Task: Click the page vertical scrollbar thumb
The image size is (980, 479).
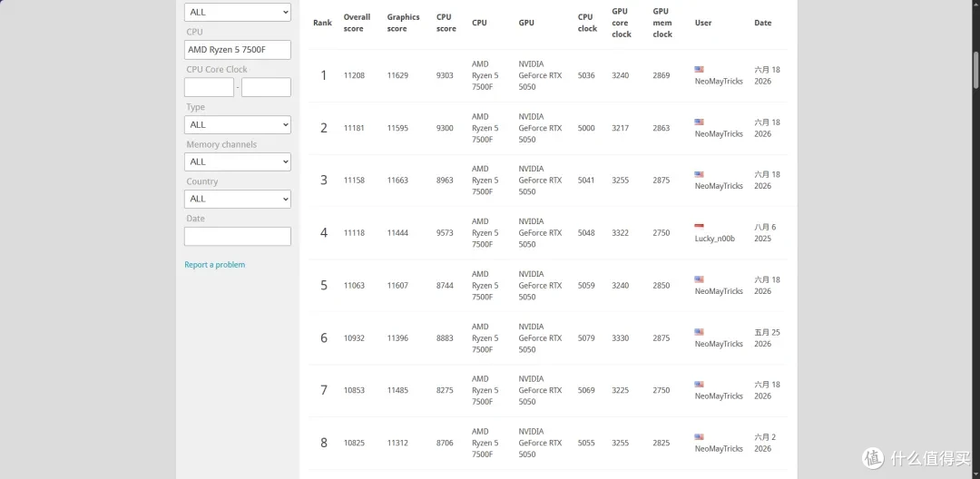Action: [x=975, y=69]
